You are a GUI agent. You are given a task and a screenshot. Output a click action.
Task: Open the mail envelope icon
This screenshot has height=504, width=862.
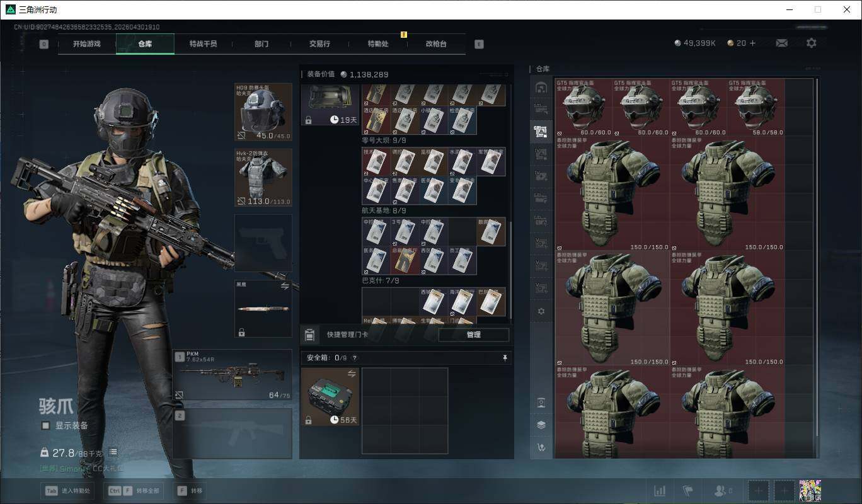(x=781, y=43)
